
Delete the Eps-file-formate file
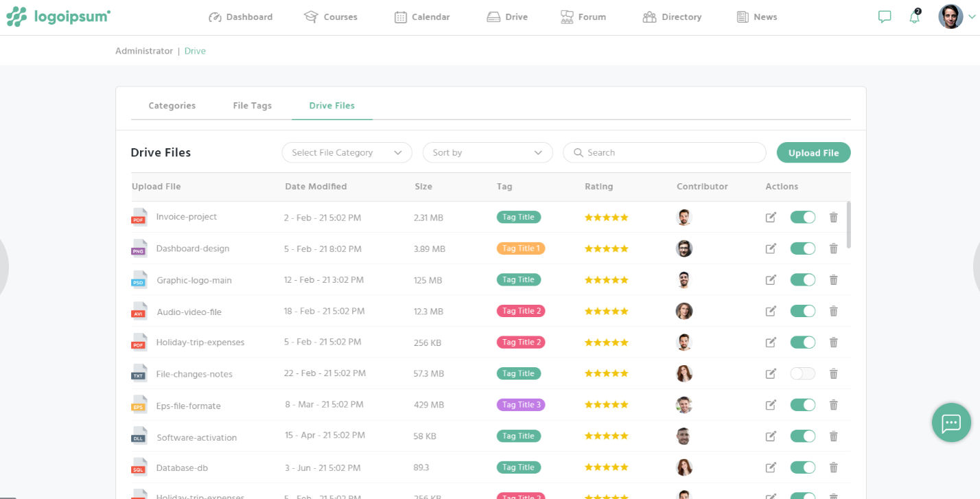(x=833, y=405)
